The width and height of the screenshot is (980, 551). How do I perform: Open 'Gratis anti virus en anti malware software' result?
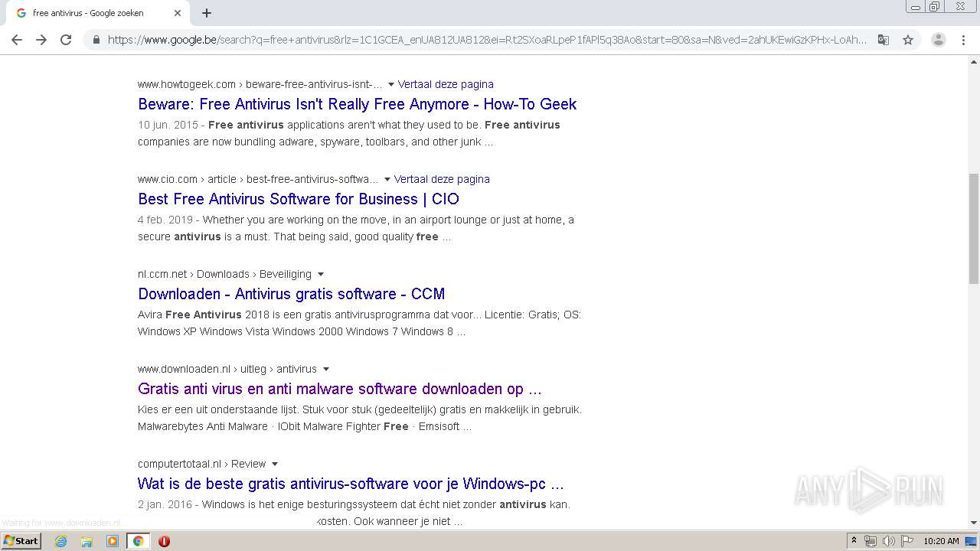click(x=339, y=389)
